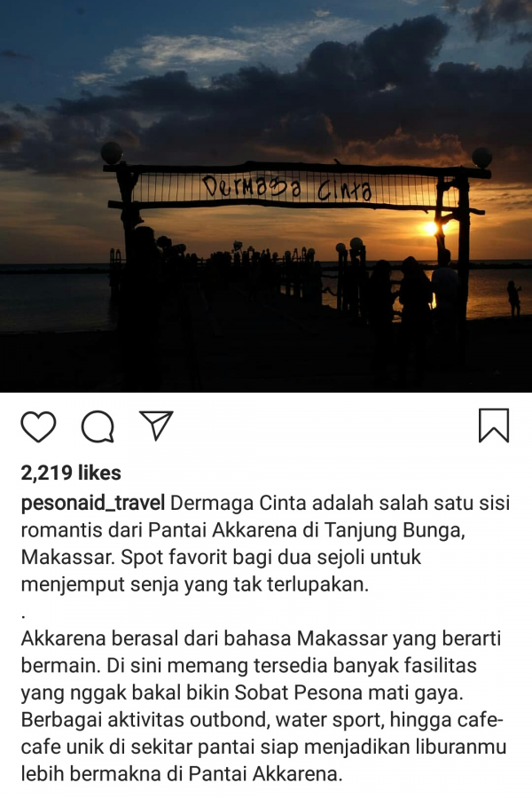532x798 pixels.
Task: Select the caption's first paragraph about Dermaga Cinta
Action: (265, 544)
